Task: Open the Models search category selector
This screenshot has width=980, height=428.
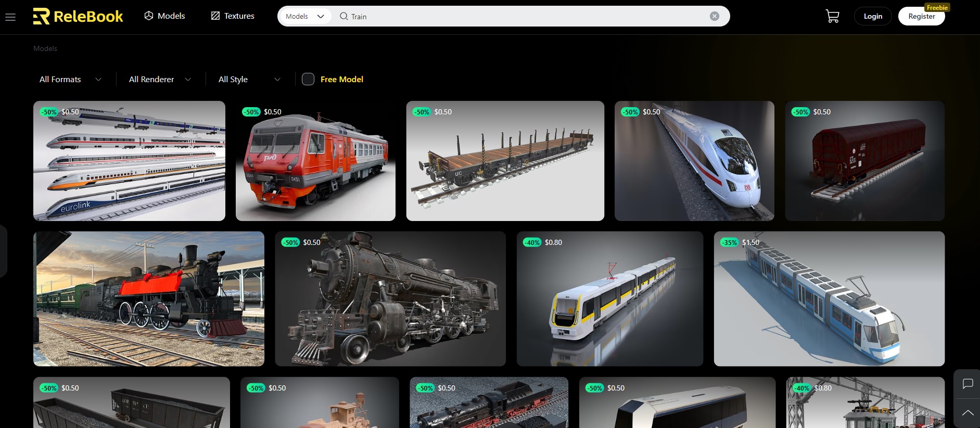Action: (304, 16)
